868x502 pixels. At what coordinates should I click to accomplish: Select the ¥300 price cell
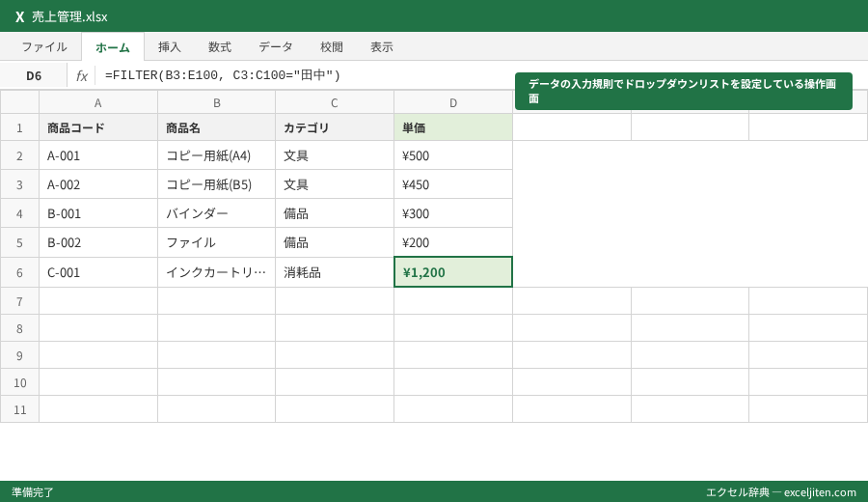coord(453,213)
